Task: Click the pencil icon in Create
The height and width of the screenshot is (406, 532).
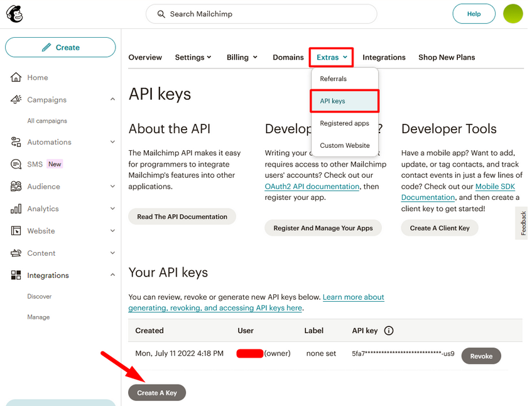Action: click(46, 48)
